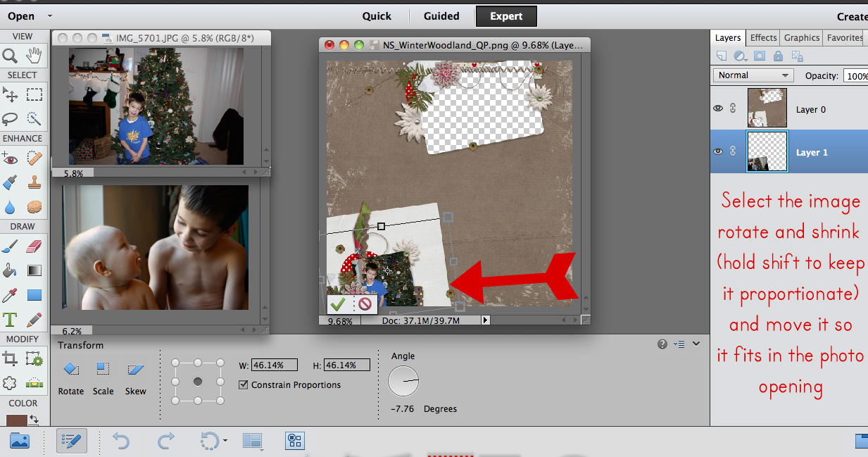
Task: Toggle visibility of Layer 1
Action: pyautogui.click(x=718, y=151)
